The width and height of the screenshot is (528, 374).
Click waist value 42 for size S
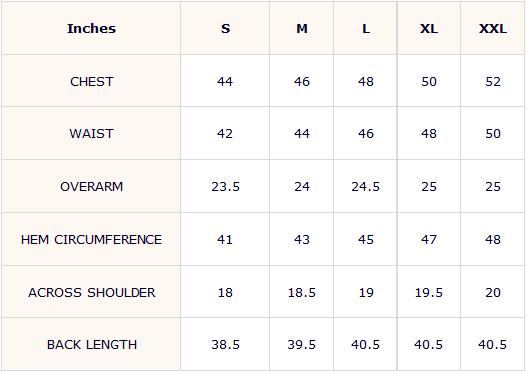[x=225, y=134]
